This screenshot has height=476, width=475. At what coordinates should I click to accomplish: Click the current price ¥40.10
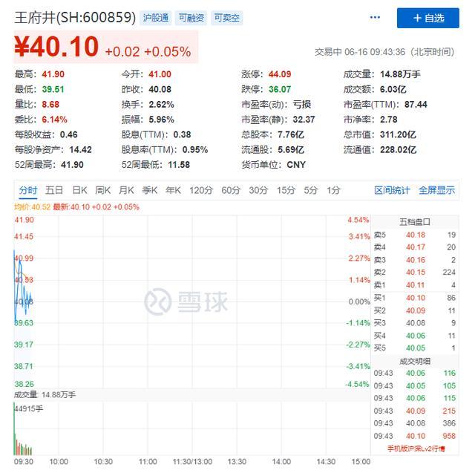point(56,47)
